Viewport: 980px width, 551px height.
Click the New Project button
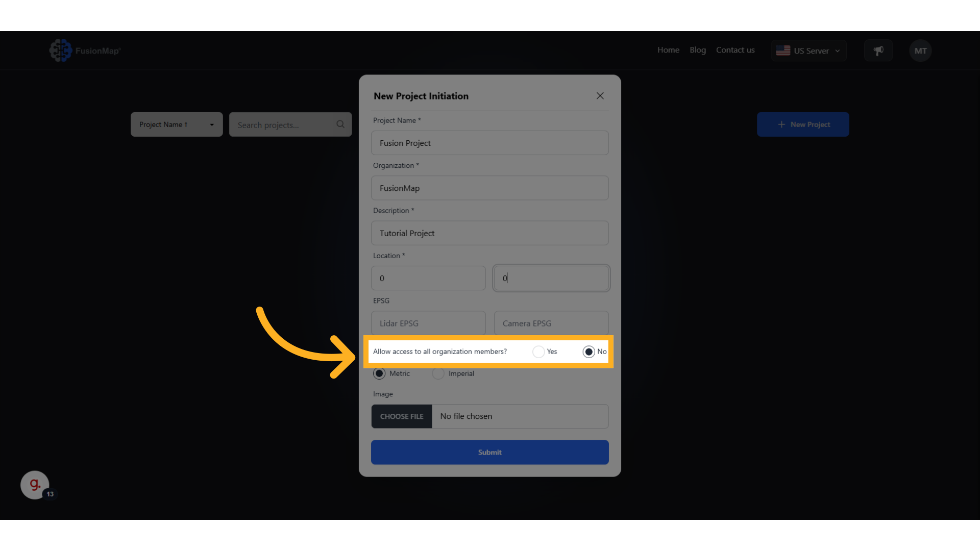click(803, 124)
